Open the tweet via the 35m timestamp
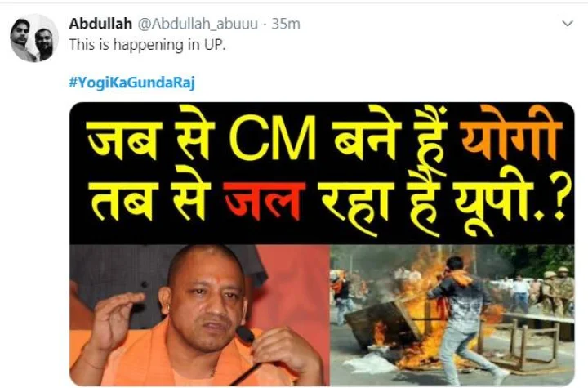Image resolution: width=588 pixels, height=388 pixels. coord(286,24)
